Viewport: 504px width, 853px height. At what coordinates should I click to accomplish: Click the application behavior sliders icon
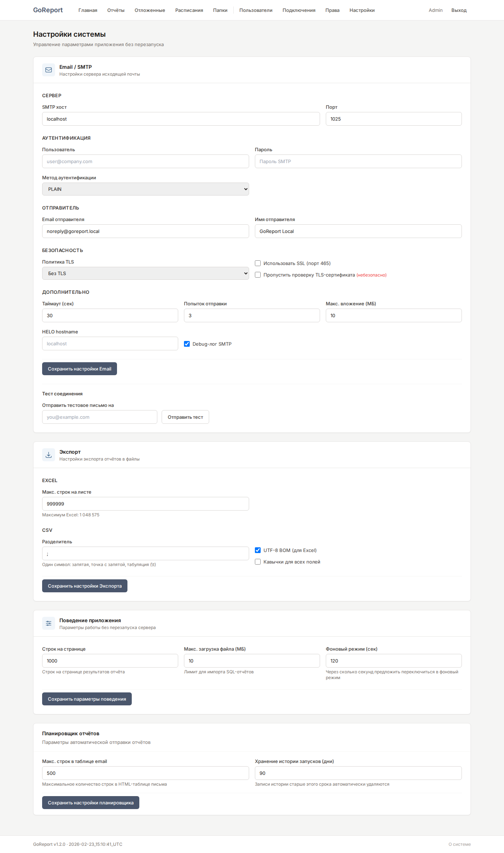(x=49, y=623)
